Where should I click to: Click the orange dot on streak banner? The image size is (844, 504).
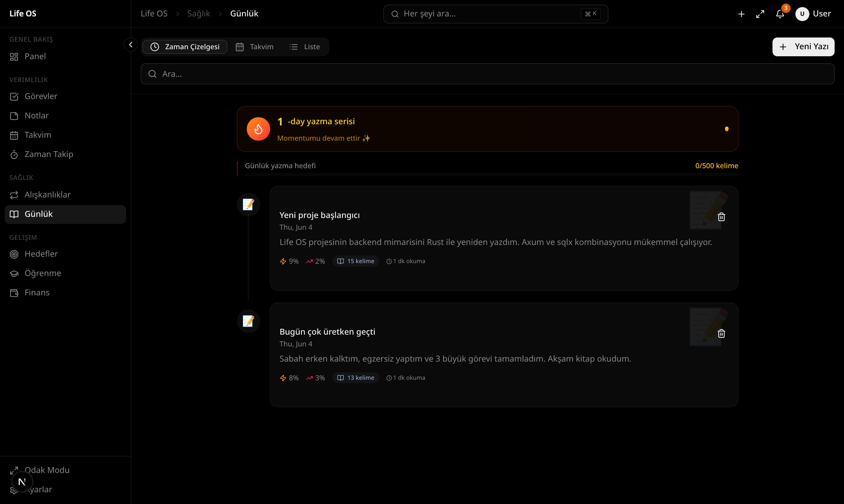point(726,129)
